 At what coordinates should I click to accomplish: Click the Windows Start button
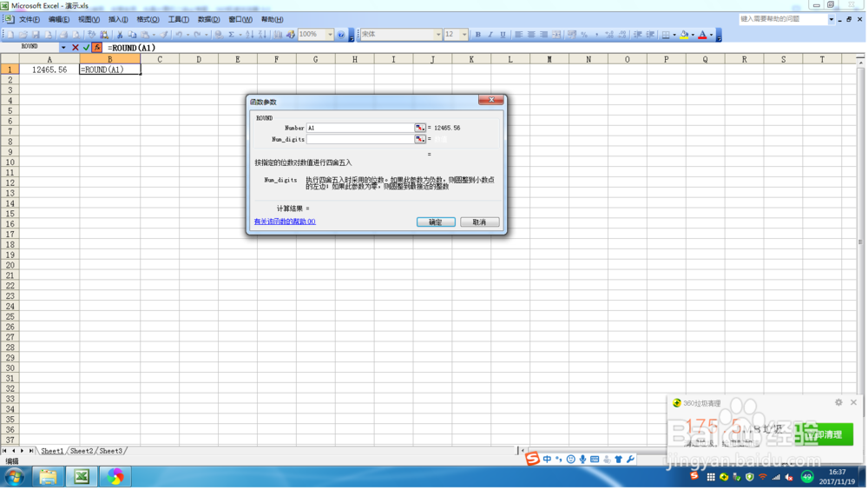15,478
